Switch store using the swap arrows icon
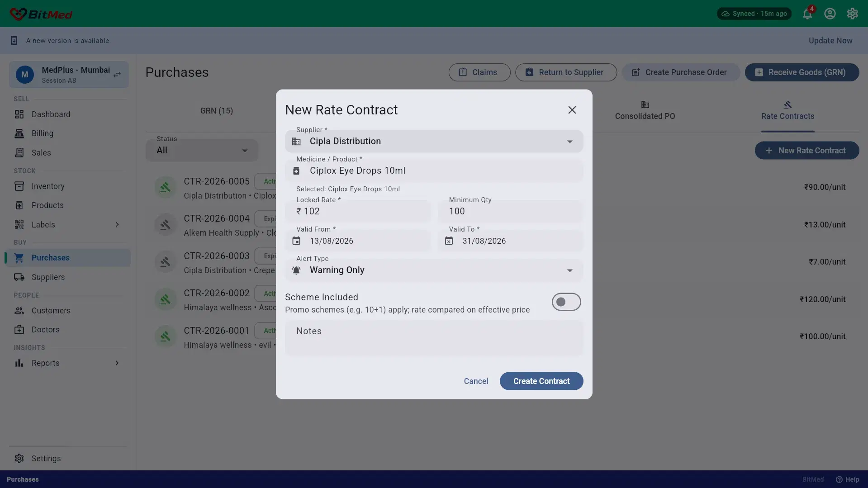Image resolution: width=868 pixels, height=488 pixels. [117, 75]
